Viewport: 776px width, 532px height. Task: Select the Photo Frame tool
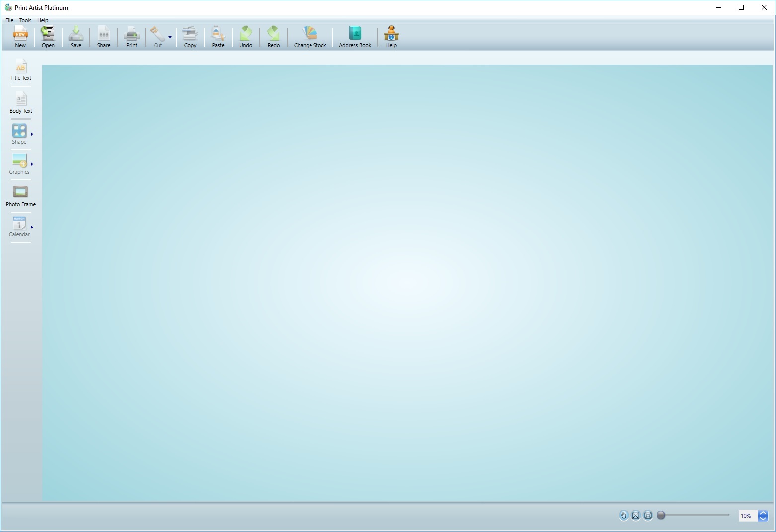click(21, 196)
